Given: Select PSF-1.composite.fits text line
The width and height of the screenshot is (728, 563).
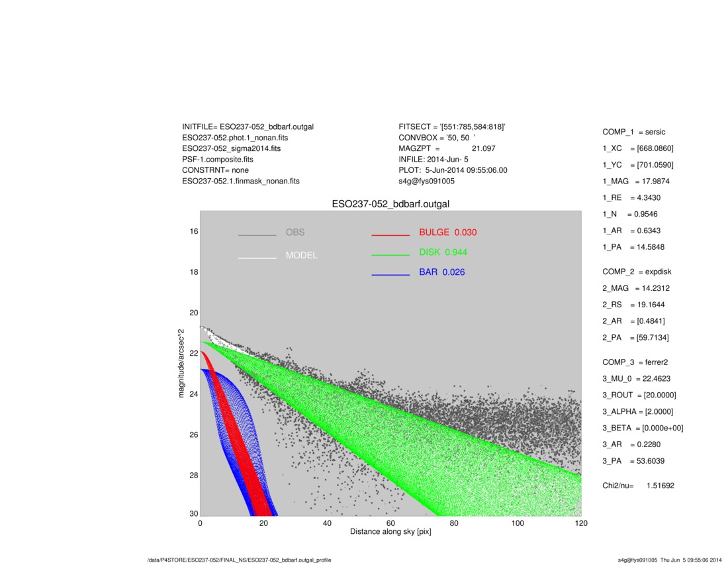Looking at the screenshot, I should (217, 160).
